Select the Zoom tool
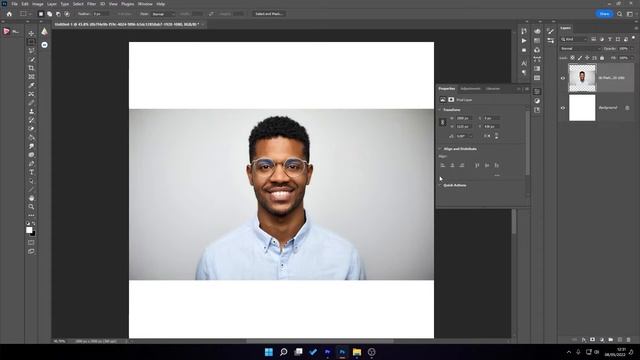Viewport: 640px width, 360px height. coord(31,207)
